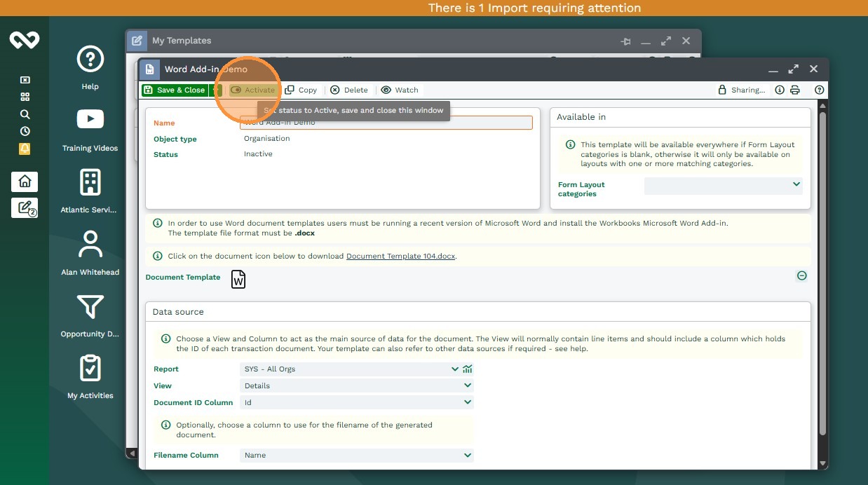Open the Sharing... settings

(742, 90)
